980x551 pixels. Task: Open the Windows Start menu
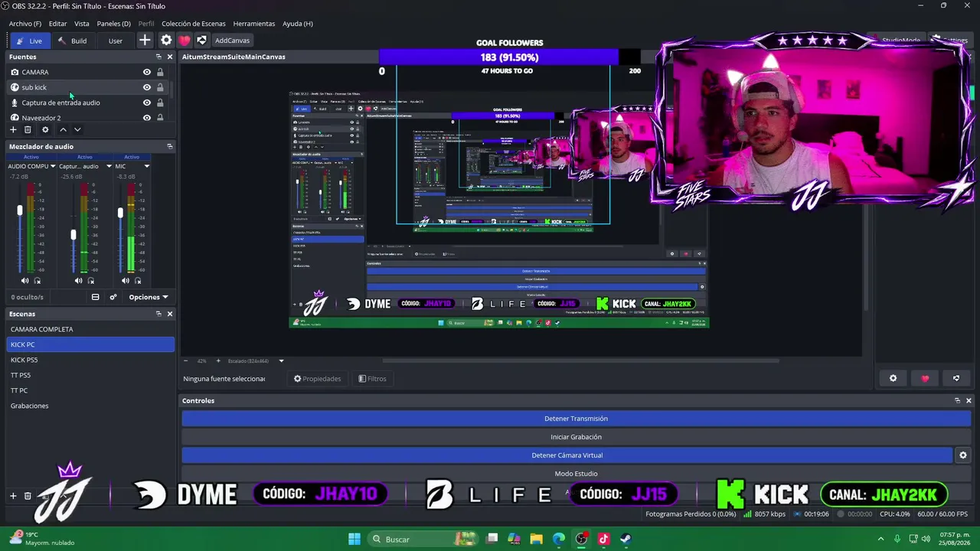pos(354,539)
